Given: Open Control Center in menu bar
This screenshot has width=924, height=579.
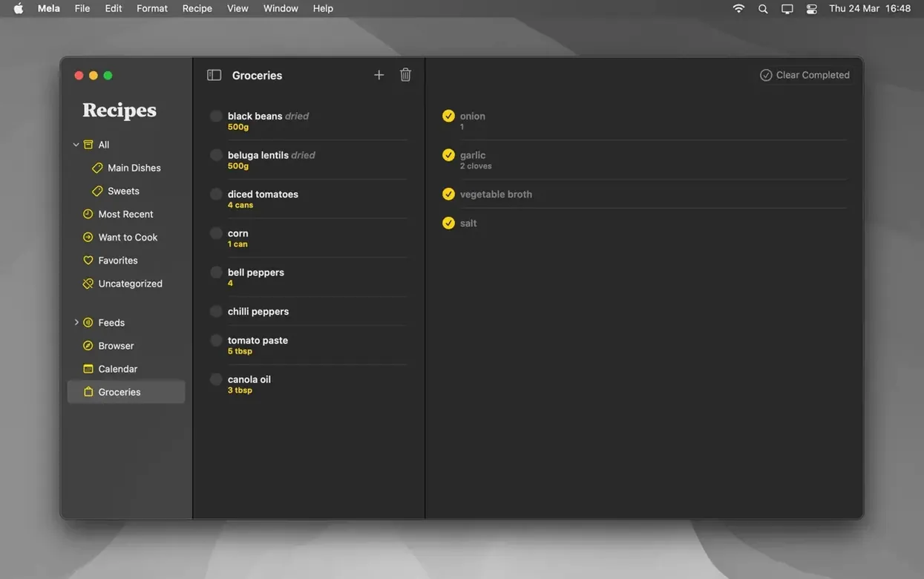Looking at the screenshot, I should coord(812,9).
